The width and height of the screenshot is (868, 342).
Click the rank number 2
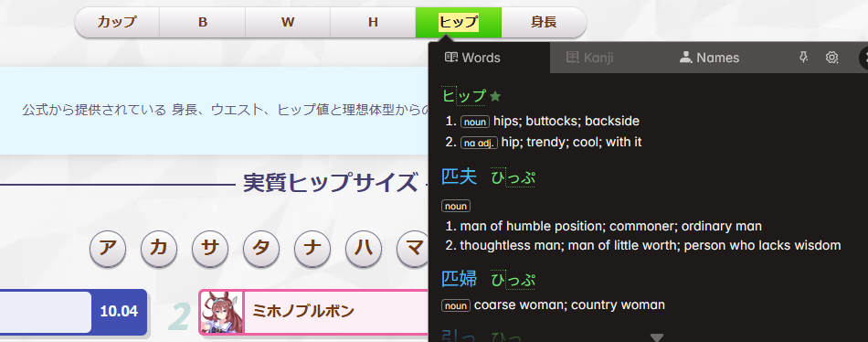[x=179, y=317]
